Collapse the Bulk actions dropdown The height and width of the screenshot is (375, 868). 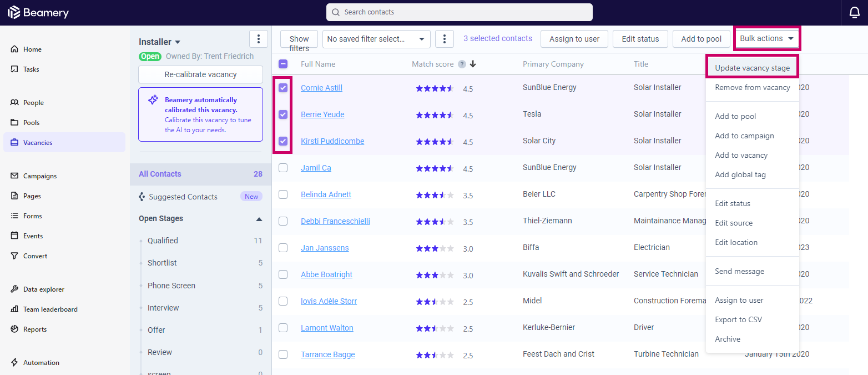767,39
